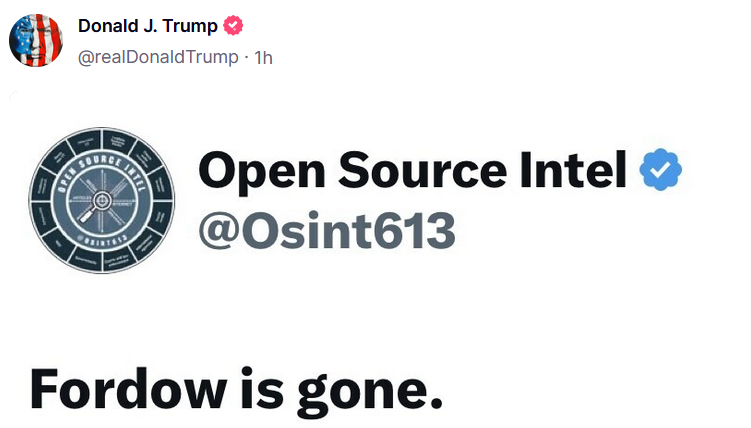
Task: Click the word Intel in the heading
Action: 573,169
